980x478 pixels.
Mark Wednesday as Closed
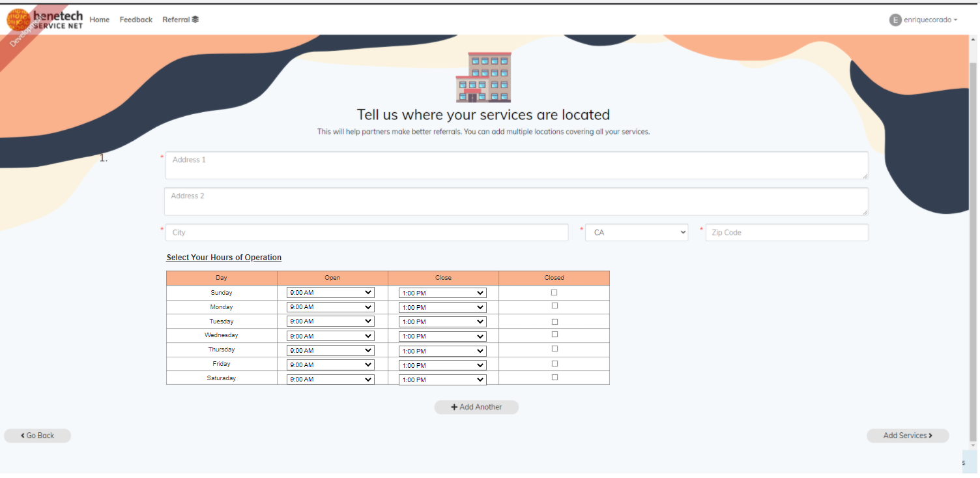coord(554,334)
